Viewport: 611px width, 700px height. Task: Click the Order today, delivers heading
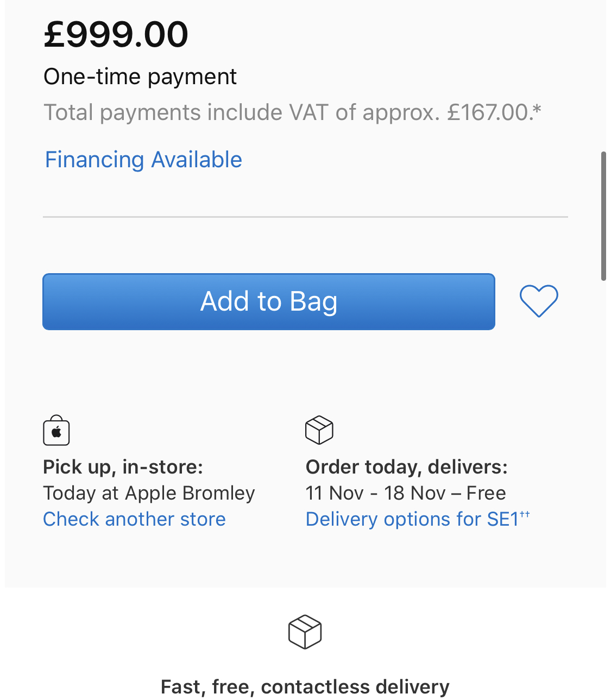[406, 466]
